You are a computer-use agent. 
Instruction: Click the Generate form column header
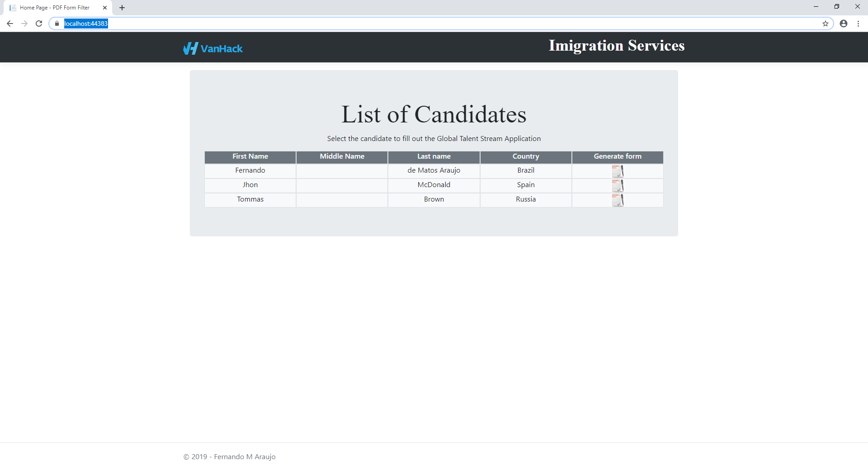tap(618, 156)
